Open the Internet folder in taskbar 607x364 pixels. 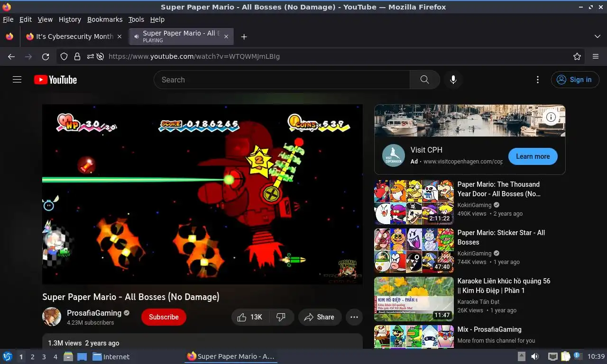111,357
